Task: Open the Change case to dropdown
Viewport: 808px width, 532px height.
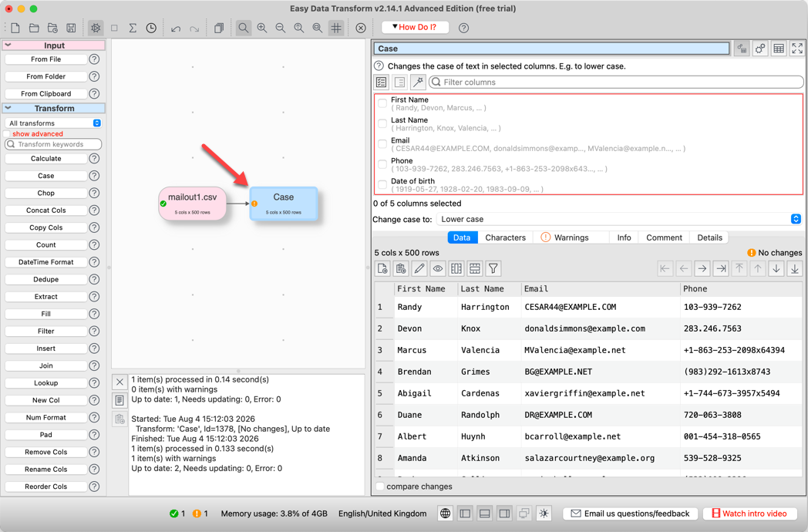Action: [619, 219]
